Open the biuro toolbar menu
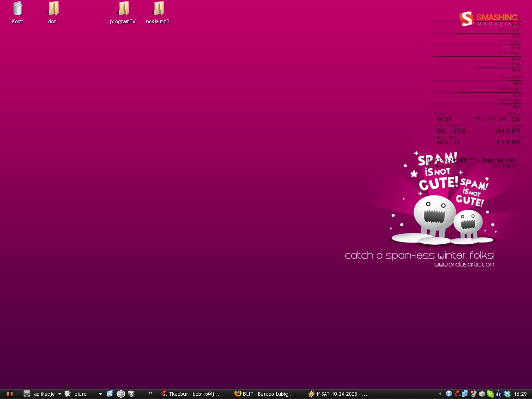Viewport: 532px width, 399px height. 80,394
